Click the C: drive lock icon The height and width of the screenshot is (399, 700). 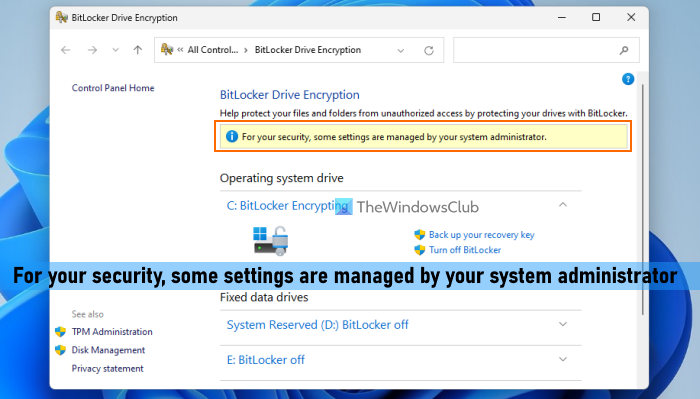(x=271, y=241)
